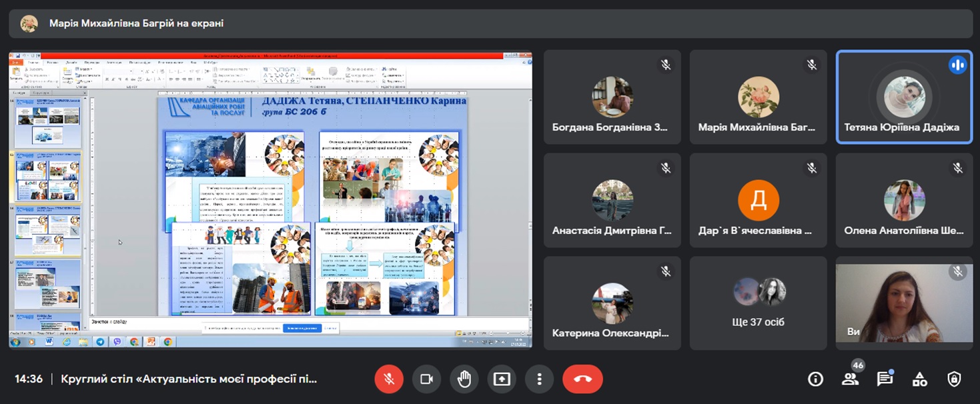980x404 pixels.
Task: Select Богдана Богданівна participant tile
Action: (612, 97)
